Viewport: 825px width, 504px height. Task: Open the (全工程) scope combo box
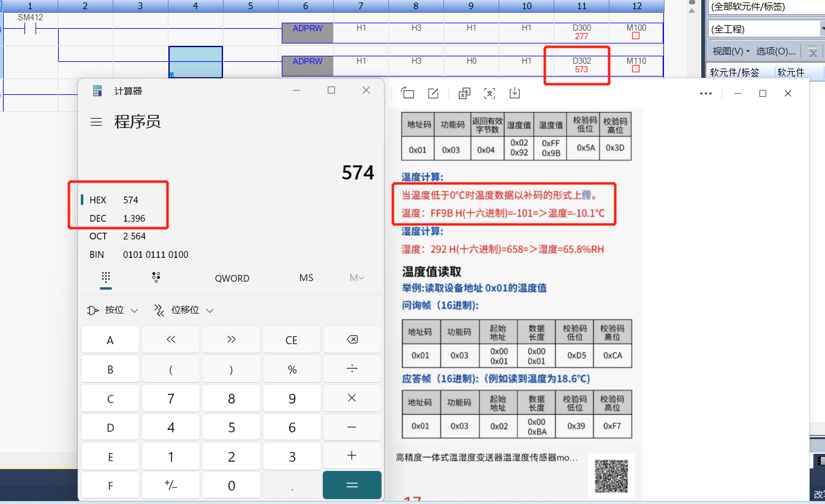pos(766,29)
